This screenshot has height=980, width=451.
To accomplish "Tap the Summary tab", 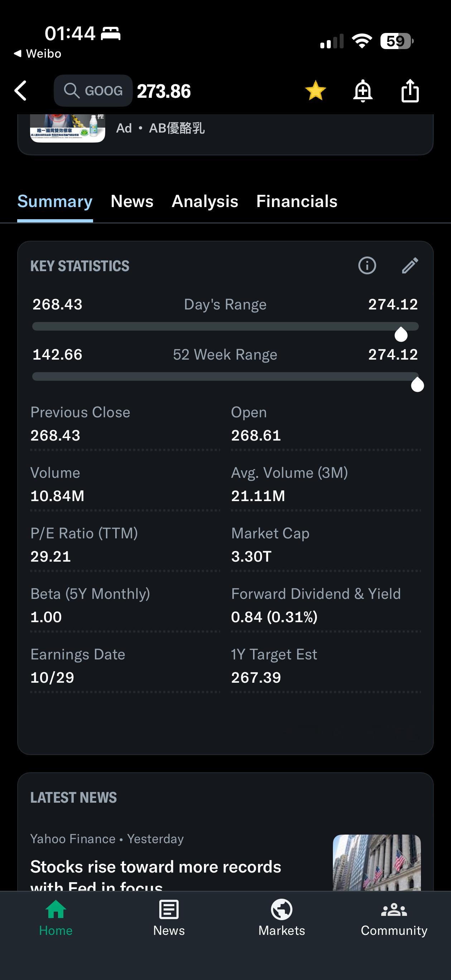I will (55, 201).
